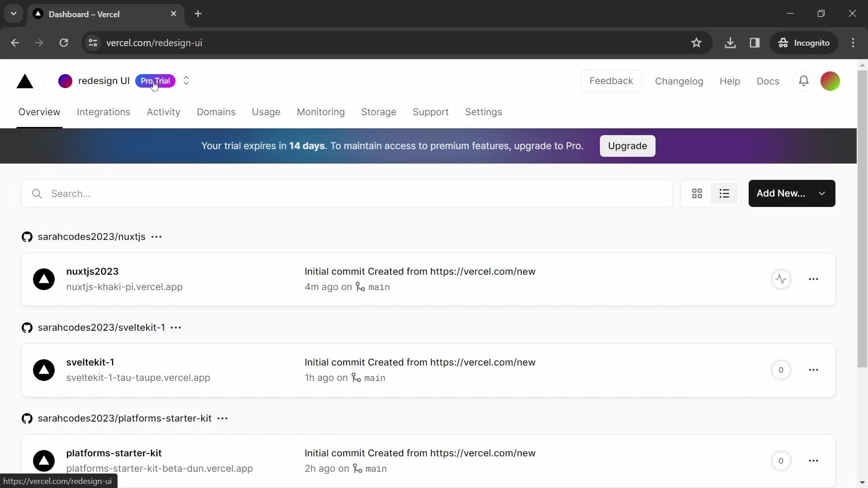The height and width of the screenshot is (488, 868).
Task: Click the notification bell icon
Action: click(804, 80)
